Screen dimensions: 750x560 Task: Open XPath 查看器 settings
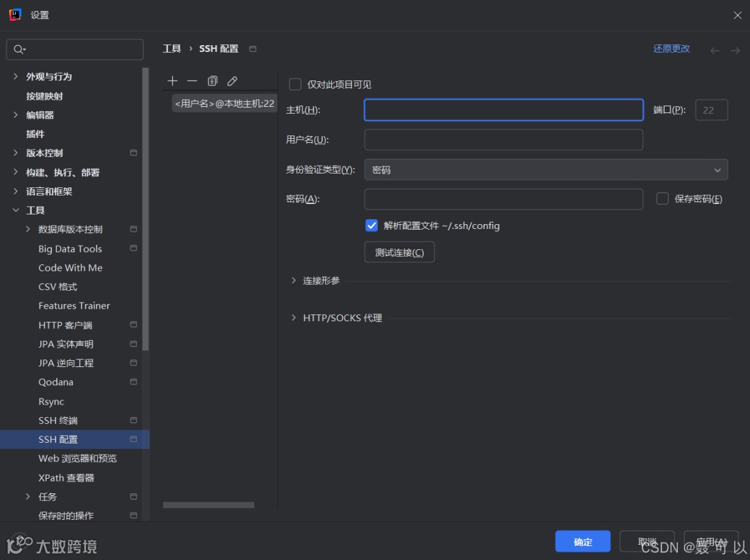tap(66, 478)
